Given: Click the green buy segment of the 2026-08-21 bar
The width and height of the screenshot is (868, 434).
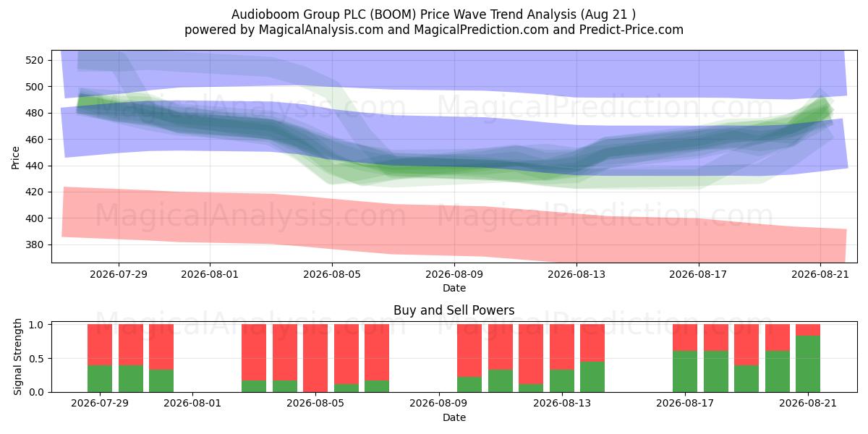Looking at the screenshot, I should [x=808, y=364].
